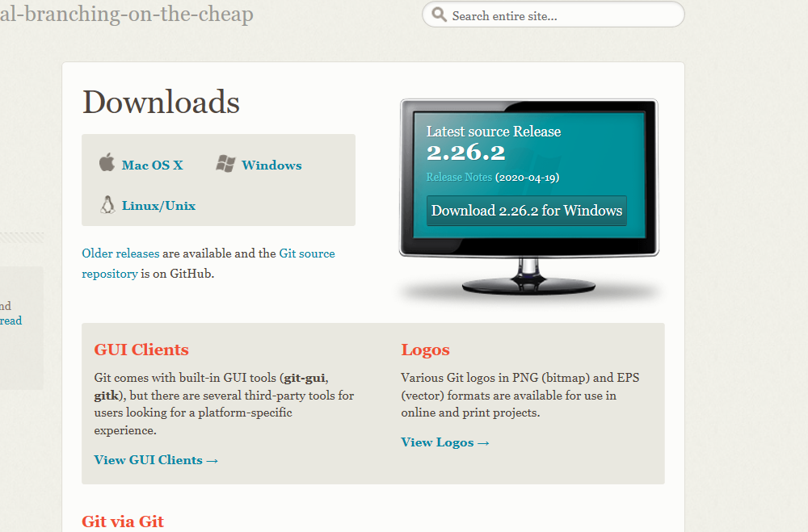Click the bold gitk text
The width and height of the screenshot is (808, 532).
pos(106,396)
